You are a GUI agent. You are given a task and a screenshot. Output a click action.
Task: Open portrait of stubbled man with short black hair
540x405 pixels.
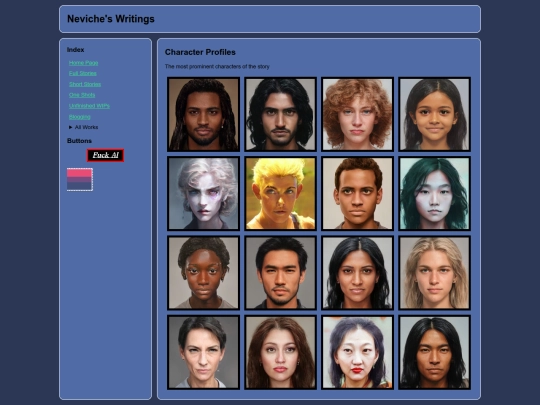(281, 273)
